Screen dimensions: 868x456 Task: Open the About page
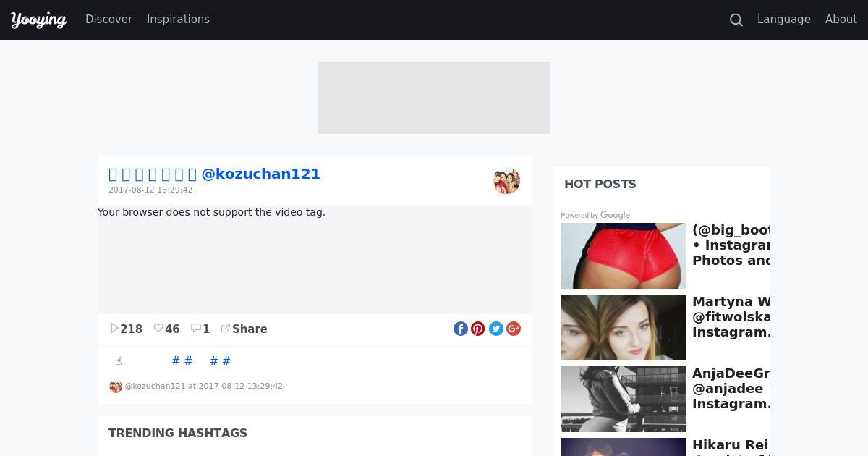tap(841, 20)
